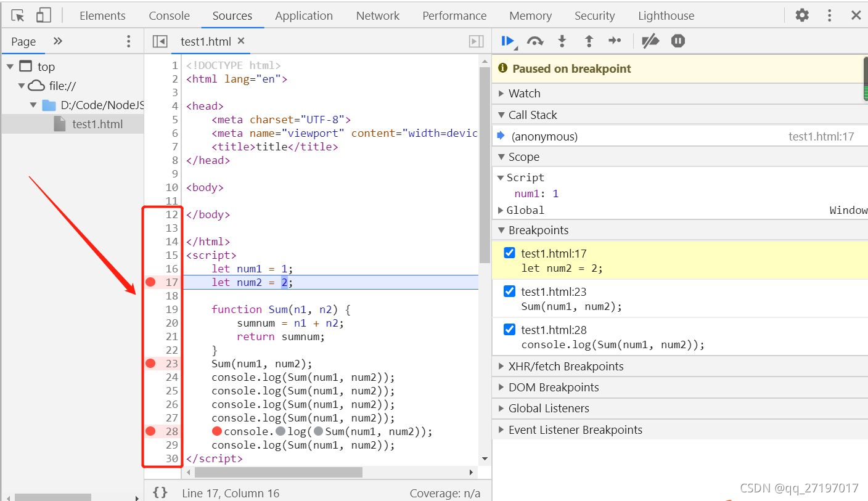
Task: Close the DevTools panel
Action: [x=856, y=15]
